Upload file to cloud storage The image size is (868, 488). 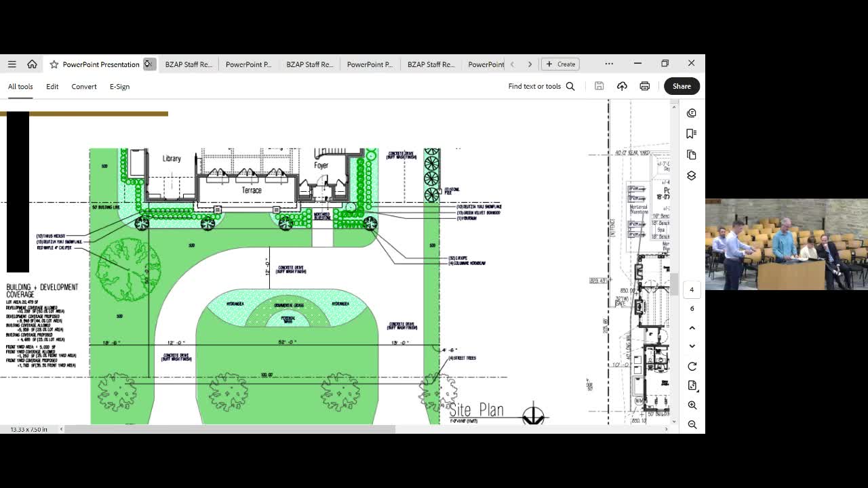tap(622, 86)
